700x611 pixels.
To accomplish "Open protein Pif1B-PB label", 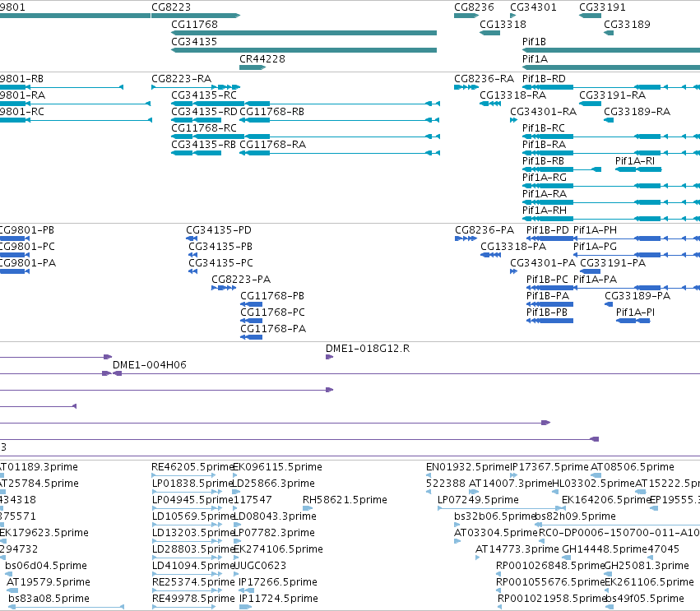I will pyautogui.click(x=547, y=312).
